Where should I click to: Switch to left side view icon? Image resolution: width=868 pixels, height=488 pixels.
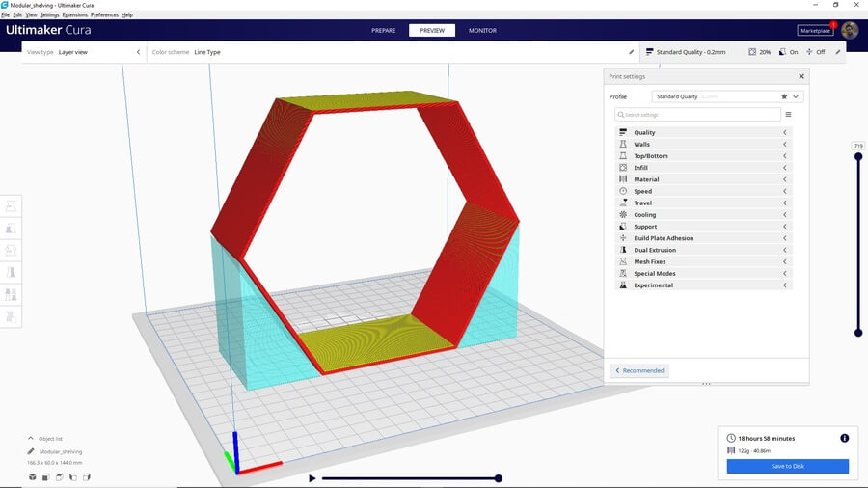click(73, 477)
